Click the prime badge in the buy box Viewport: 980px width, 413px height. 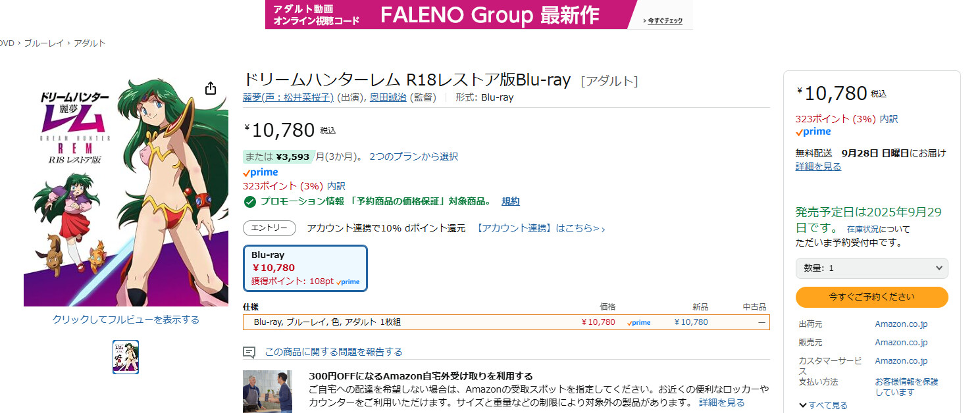813,132
